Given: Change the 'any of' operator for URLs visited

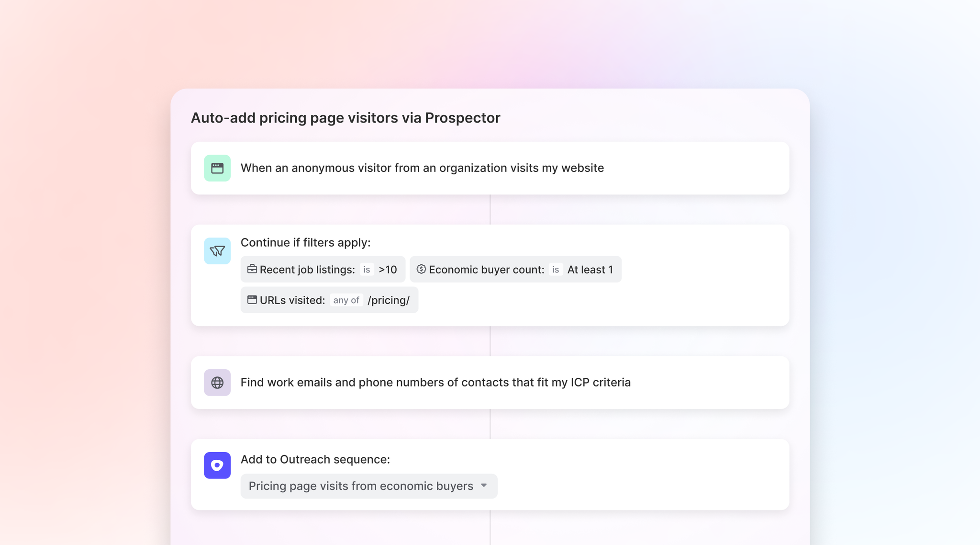Looking at the screenshot, I should point(346,300).
